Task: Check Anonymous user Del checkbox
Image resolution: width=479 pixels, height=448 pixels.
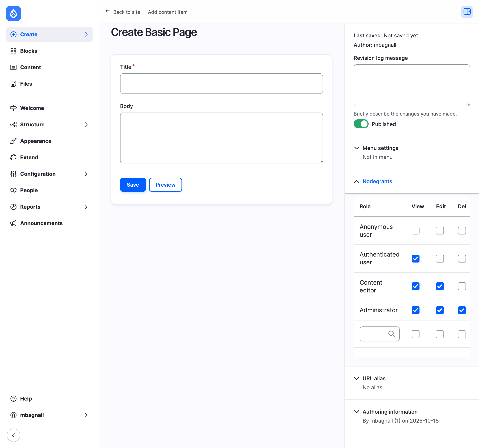Action: (x=462, y=231)
